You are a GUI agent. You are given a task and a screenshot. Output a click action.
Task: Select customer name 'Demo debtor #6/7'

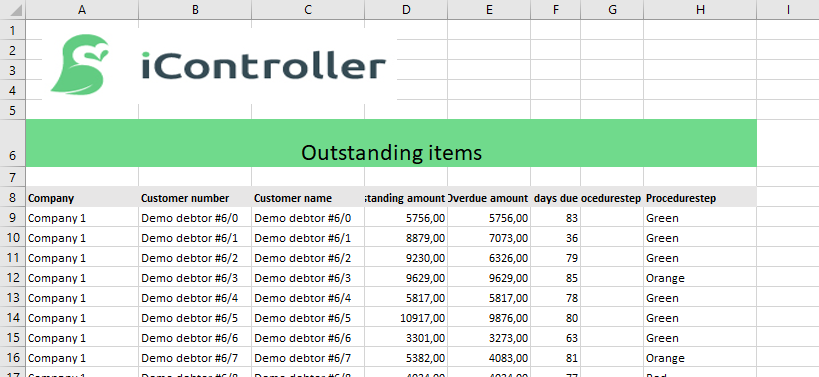pos(308,358)
